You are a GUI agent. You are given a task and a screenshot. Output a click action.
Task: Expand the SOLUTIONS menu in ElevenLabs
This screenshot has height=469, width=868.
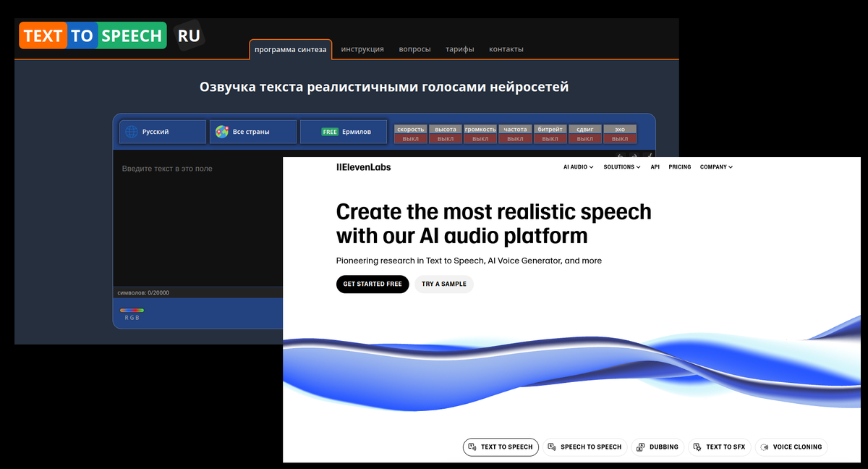(x=622, y=167)
